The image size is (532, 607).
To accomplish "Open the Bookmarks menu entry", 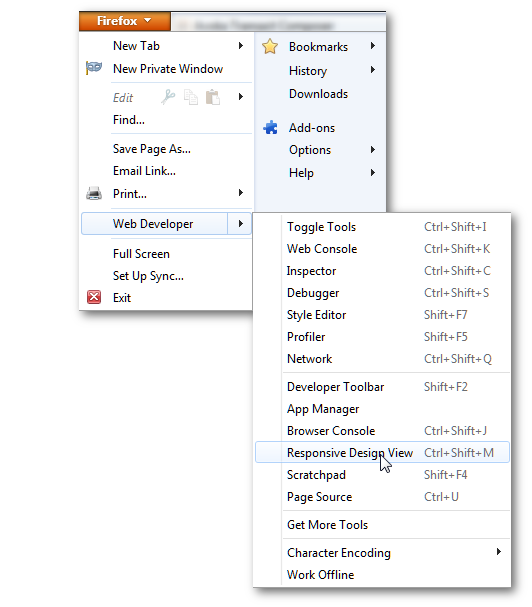I will coord(320,46).
